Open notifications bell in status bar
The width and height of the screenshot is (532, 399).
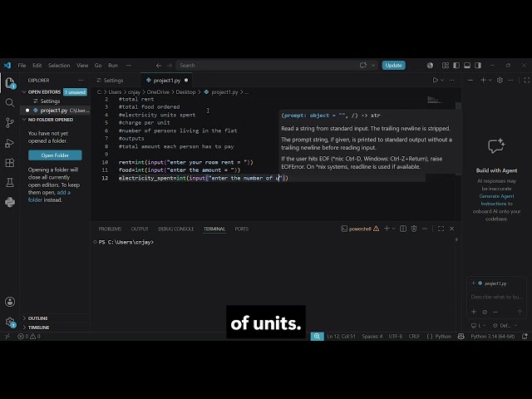coord(525,336)
